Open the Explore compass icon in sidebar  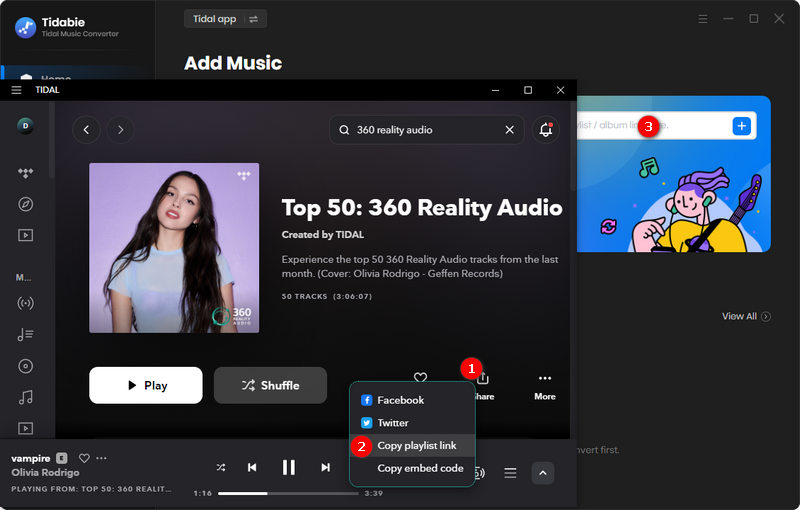pos(26,205)
